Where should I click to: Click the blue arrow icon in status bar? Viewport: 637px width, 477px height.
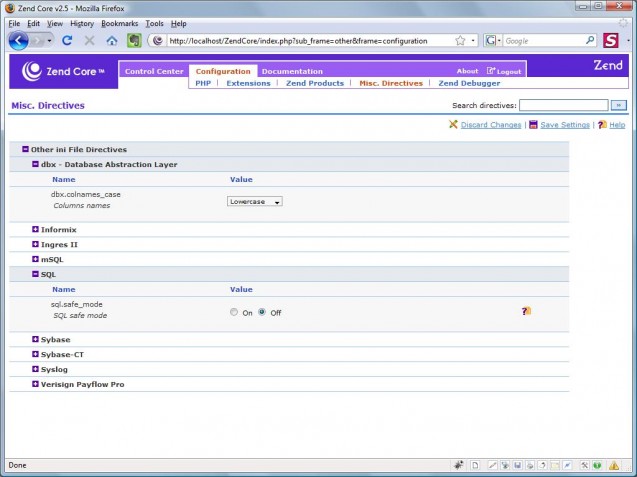(568, 465)
